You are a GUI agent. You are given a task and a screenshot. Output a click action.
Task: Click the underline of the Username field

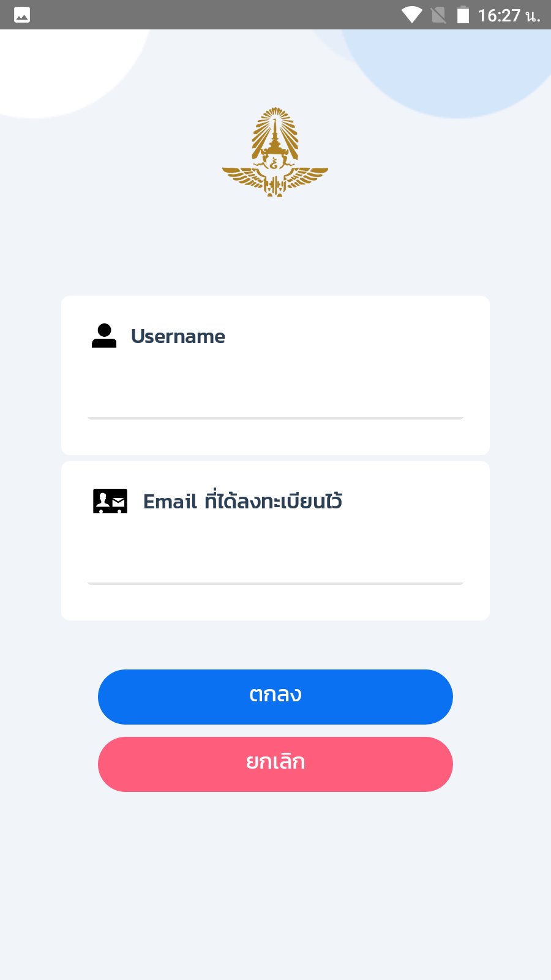click(x=275, y=418)
